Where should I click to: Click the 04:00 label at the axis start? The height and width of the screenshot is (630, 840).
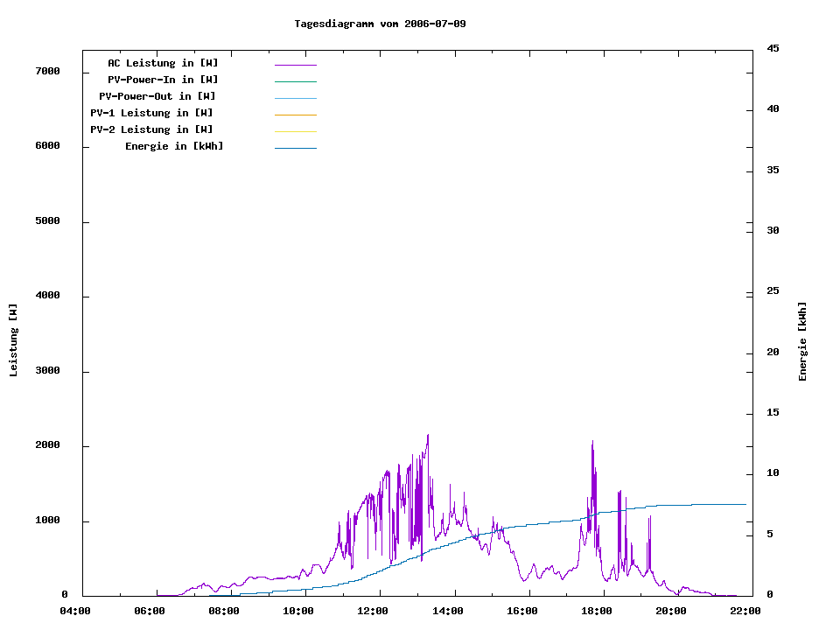[75, 611]
